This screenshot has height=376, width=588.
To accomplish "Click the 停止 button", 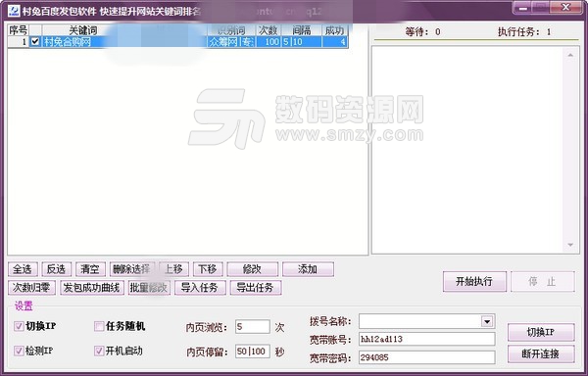I will [x=542, y=282].
